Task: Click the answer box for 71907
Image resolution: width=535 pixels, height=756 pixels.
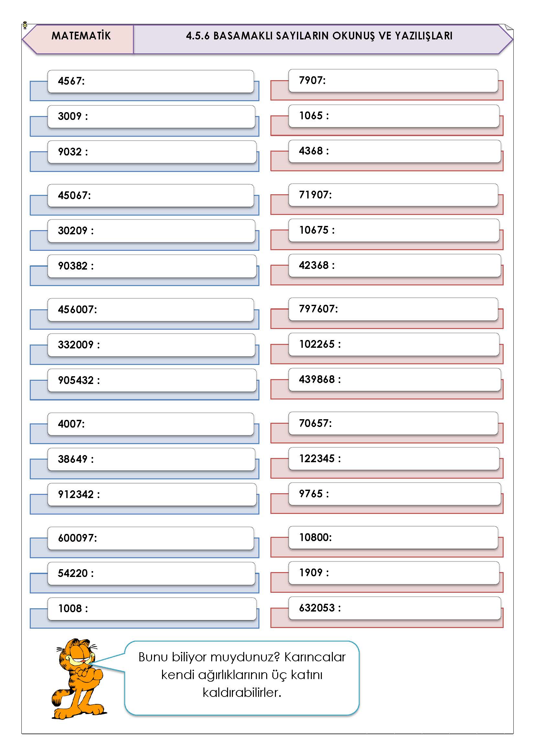Action: coord(393,195)
